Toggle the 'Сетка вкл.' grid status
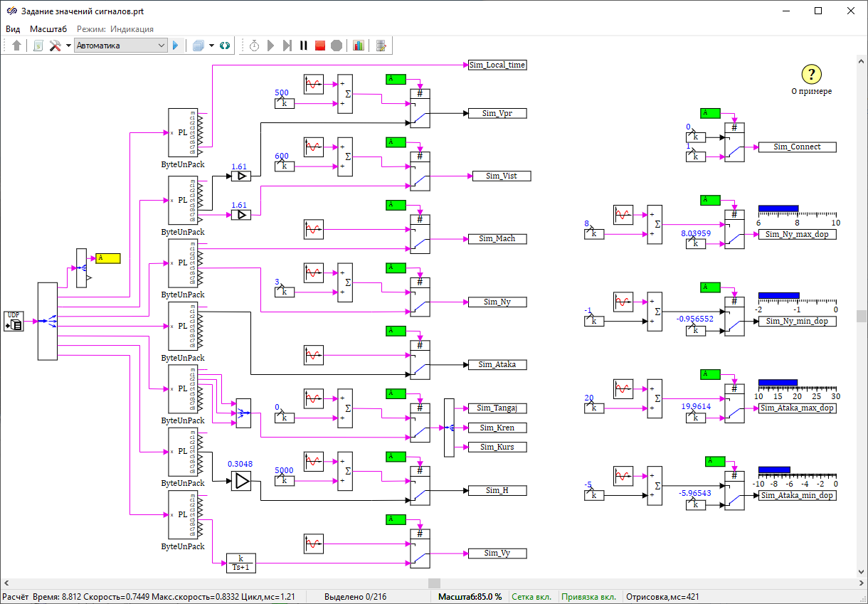This screenshot has width=868, height=604. pyautogui.click(x=532, y=596)
